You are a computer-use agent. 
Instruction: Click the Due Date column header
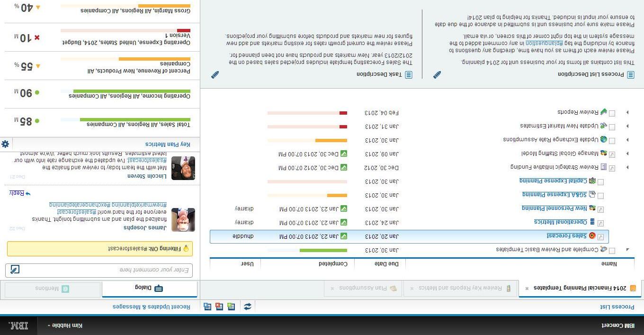[387, 264]
